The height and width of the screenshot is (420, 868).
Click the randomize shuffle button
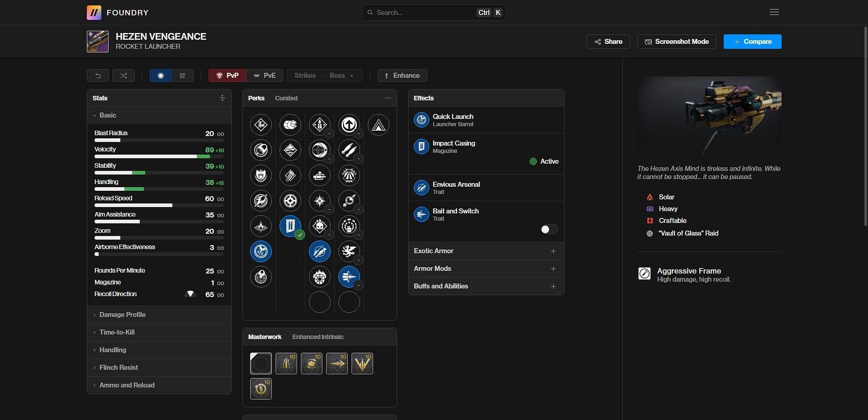(123, 76)
